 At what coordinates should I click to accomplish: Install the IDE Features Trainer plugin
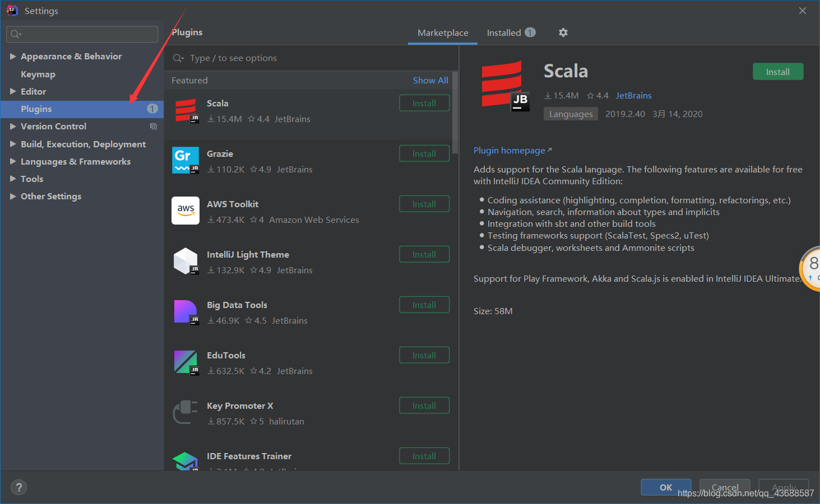[424, 456]
